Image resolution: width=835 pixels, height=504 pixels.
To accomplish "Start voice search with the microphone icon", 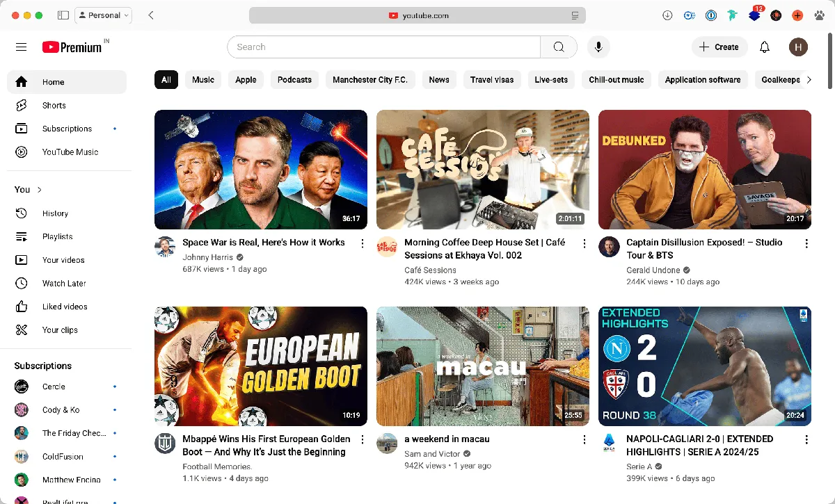I will tap(598, 47).
